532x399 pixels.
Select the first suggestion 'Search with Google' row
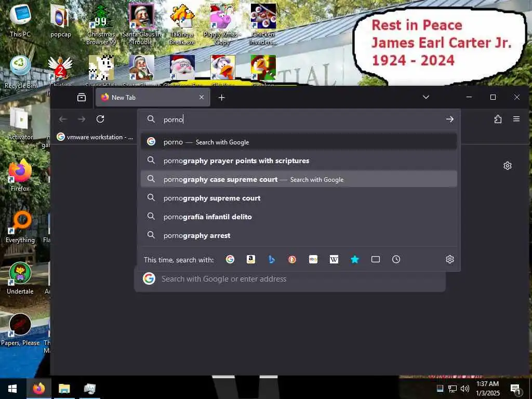pyautogui.click(x=299, y=142)
